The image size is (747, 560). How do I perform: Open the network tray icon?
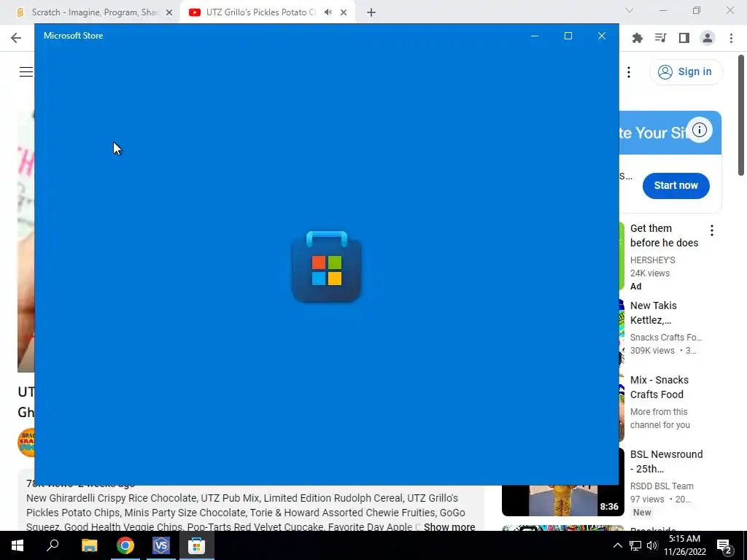point(635,545)
